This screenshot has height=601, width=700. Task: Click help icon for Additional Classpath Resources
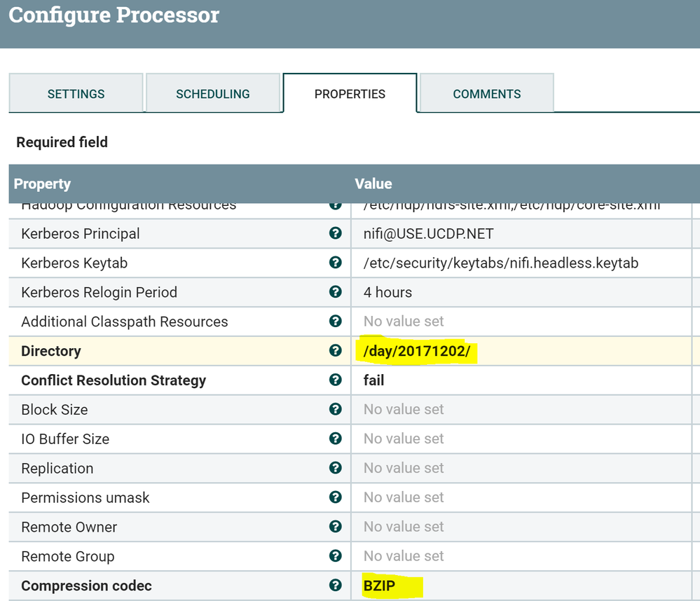(335, 322)
